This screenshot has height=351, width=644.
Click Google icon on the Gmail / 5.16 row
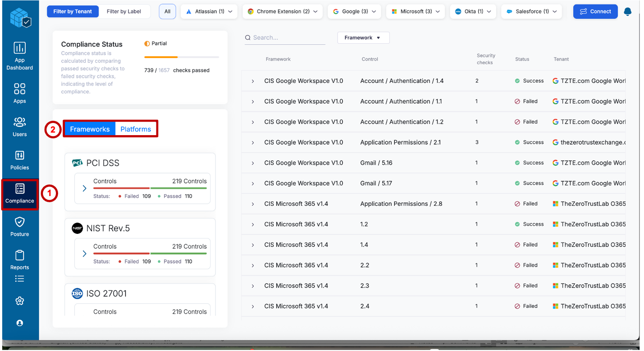tap(556, 163)
